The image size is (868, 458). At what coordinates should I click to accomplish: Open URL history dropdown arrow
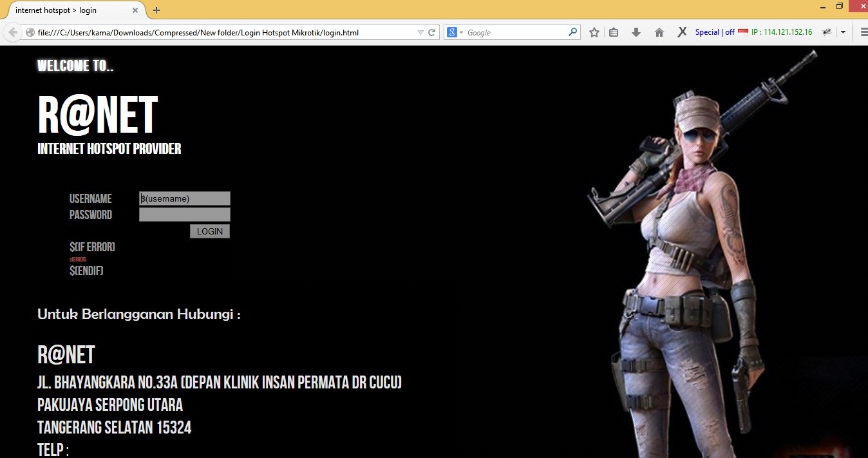click(x=420, y=32)
